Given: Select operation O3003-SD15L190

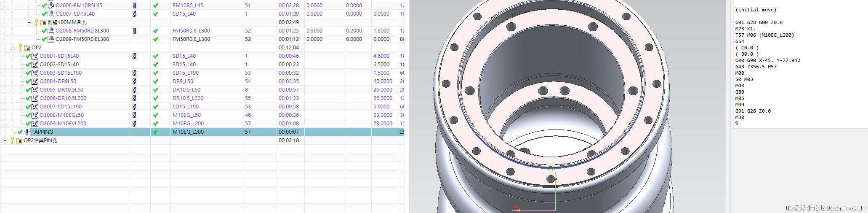Looking at the screenshot, I should [61, 73].
